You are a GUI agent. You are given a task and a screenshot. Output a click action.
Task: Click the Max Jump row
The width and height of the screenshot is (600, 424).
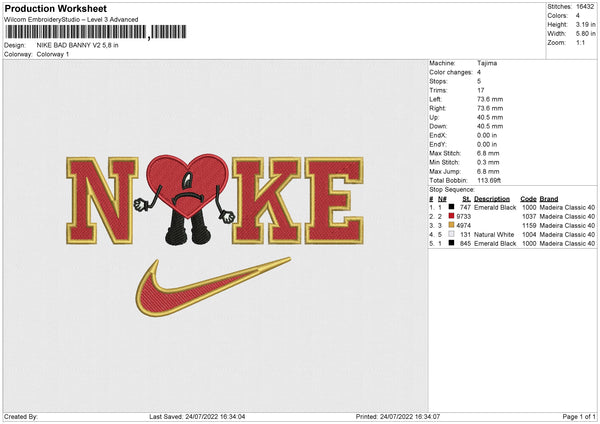464,171
